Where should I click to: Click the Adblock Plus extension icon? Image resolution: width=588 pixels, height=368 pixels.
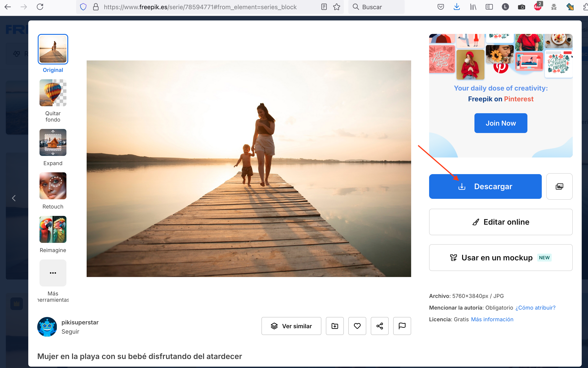(x=538, y=7)
